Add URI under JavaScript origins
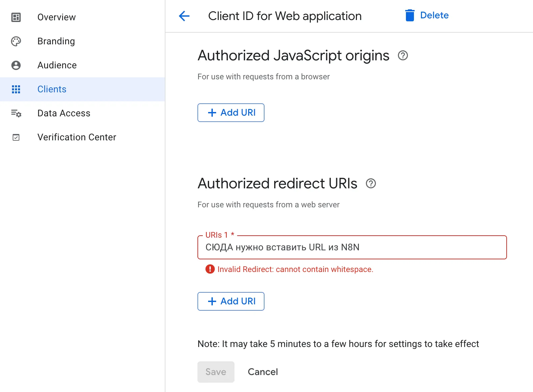 click(231, 113)
